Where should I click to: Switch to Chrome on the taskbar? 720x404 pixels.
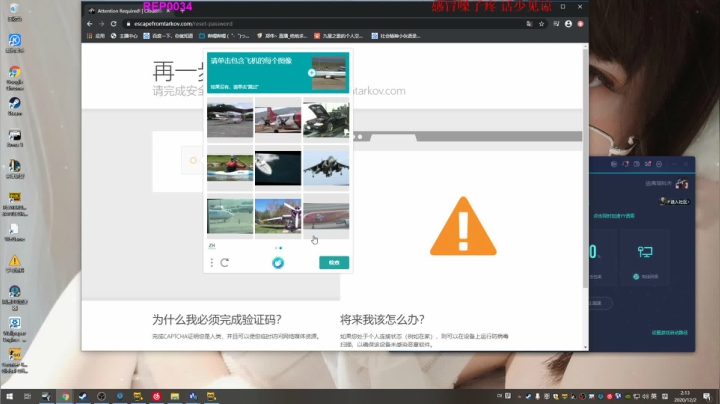pyautogui.click(x=65, y=396)
